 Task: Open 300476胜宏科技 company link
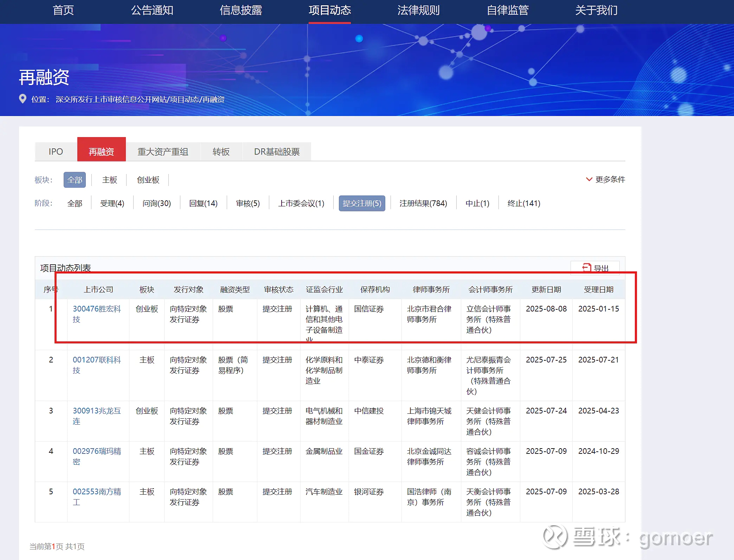[97, 314]
